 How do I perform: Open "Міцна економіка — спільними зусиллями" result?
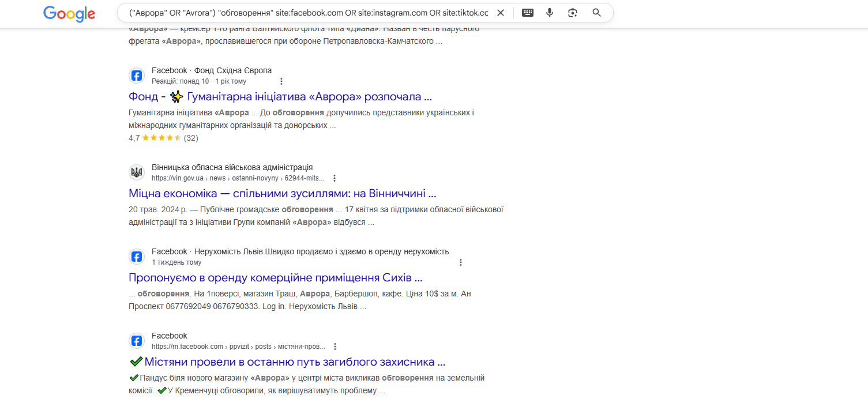tap(282, 193)
